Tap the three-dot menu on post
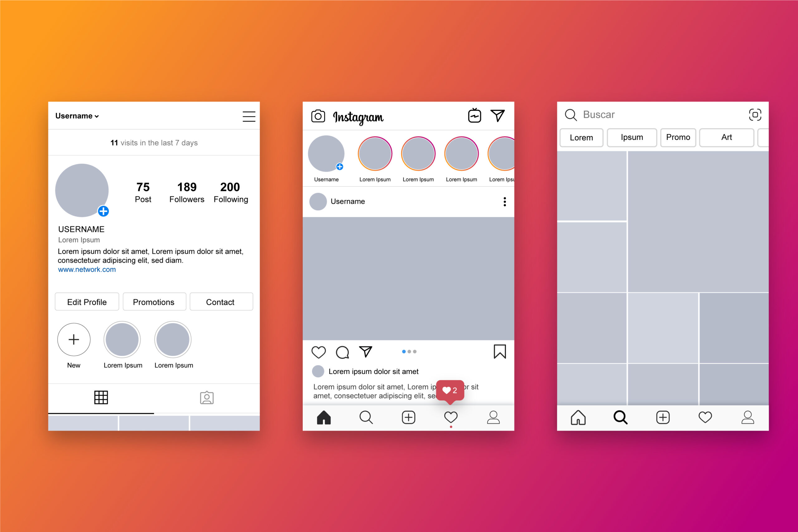The image size is (798, 532). [x=506, y=201]
